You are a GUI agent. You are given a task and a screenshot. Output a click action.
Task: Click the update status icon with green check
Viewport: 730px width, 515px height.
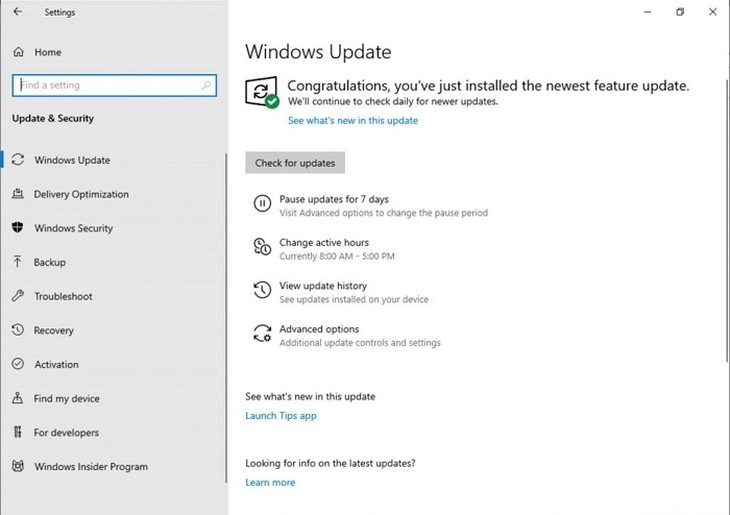[x=262, y=92]
